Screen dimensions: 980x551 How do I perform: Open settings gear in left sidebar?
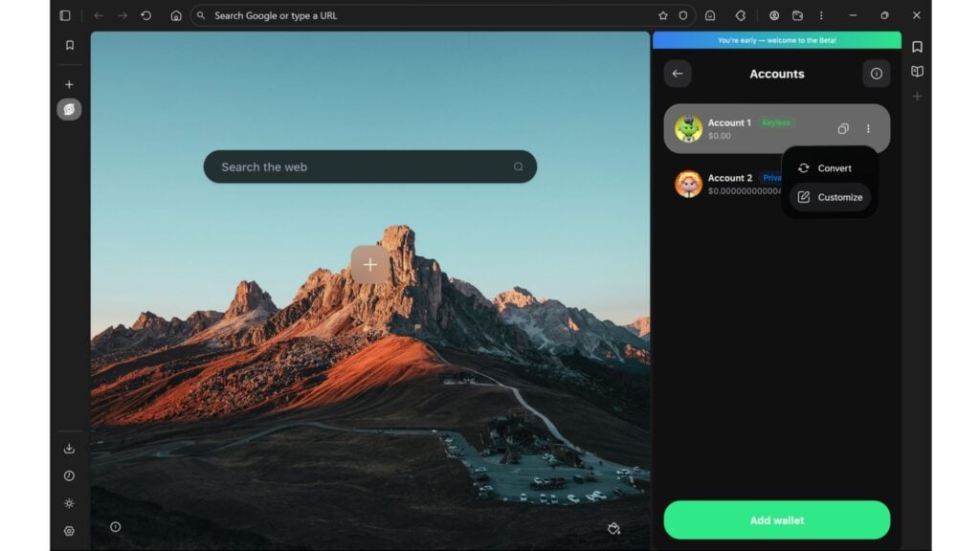tap(69, 531)
